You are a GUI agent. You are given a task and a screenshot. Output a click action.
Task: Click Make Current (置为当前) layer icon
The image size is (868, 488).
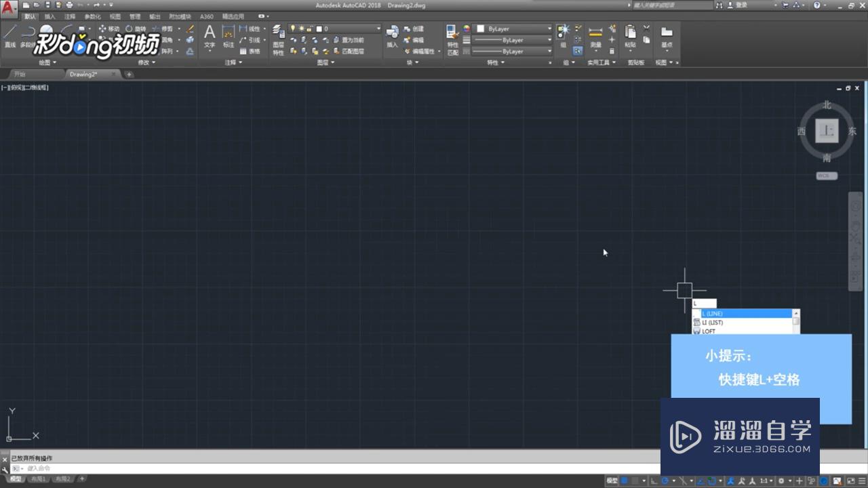pos(348,40)
